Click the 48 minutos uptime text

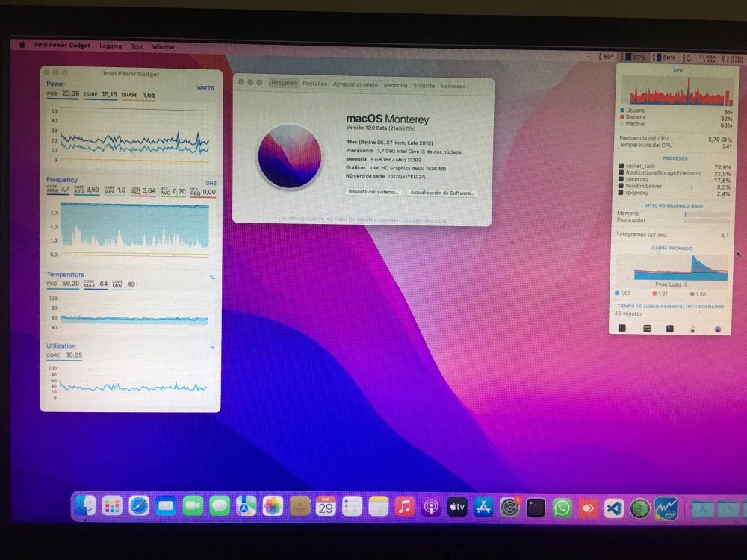pos(628,314)
